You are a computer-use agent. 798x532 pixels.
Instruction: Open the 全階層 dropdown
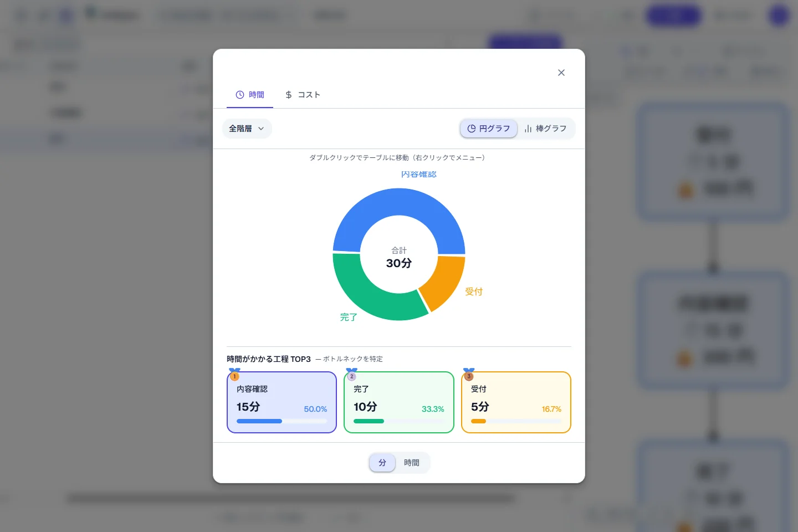[247, 129]
